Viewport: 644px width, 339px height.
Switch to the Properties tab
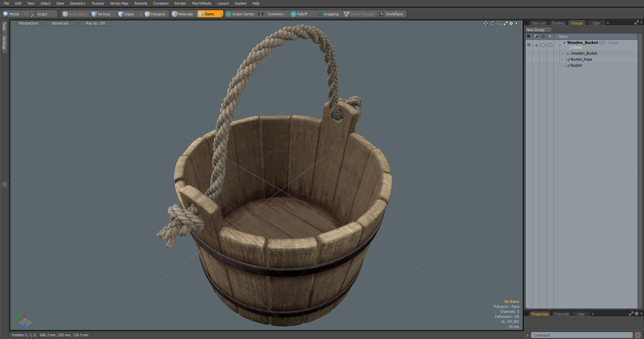click(x=540, y=314)
